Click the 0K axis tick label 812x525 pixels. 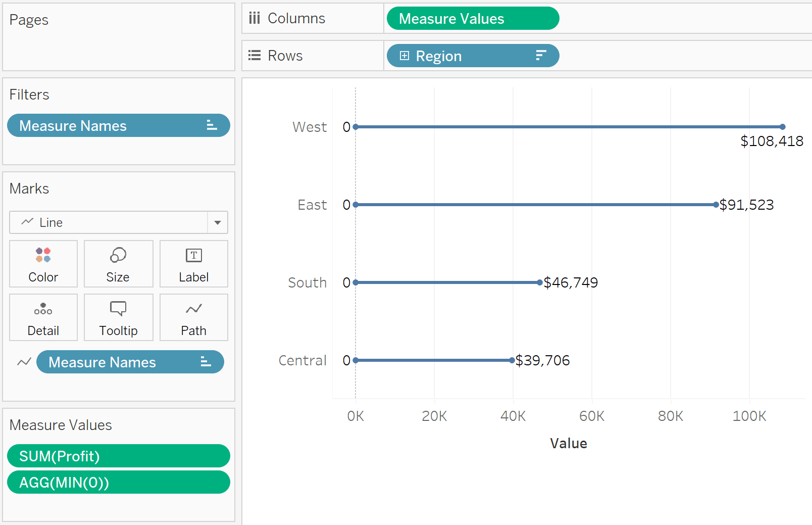point(356,416)
